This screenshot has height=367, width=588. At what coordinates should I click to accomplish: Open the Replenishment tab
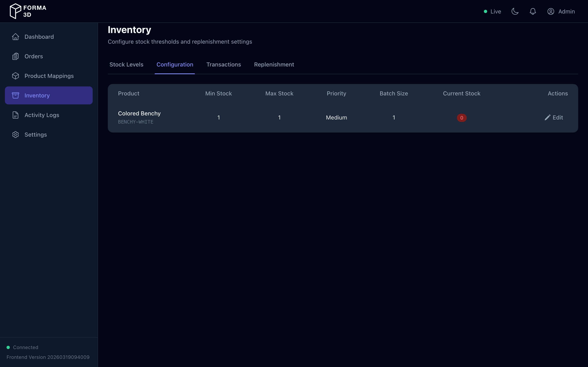tap(274, 65)
